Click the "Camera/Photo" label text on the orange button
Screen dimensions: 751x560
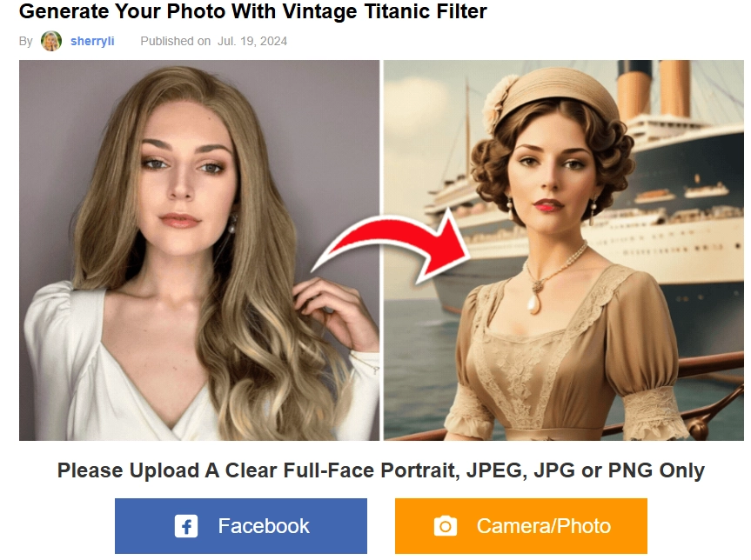[x=544, y=525]
